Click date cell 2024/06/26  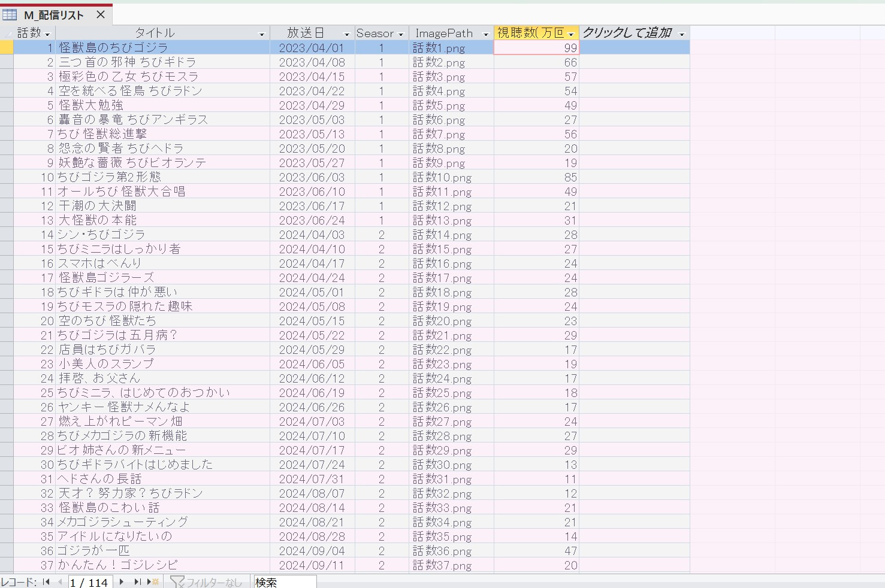click(x=312, y=407)
